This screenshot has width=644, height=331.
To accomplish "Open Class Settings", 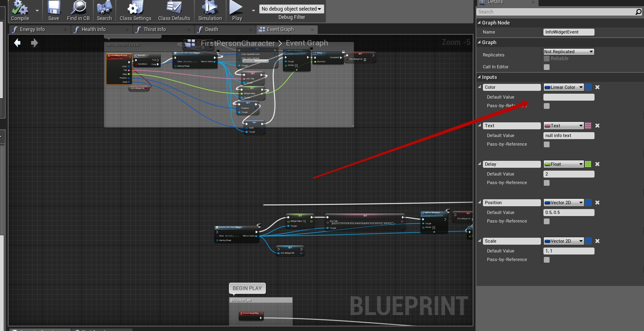I will pyautogui.click(x=135, y=11).
